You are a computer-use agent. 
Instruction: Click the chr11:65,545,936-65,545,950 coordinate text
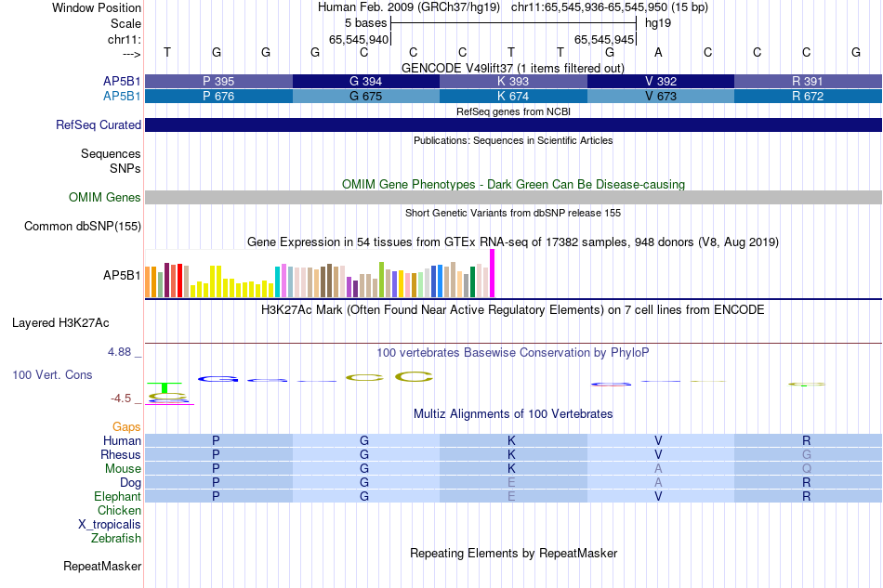[589, 7]
